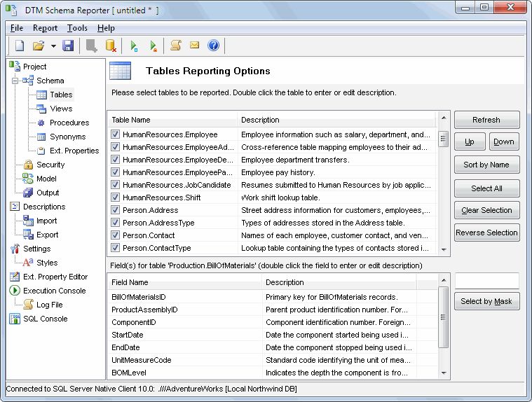Open the Report menu
This screenshot has width=532, height=402.
[45, 28]
